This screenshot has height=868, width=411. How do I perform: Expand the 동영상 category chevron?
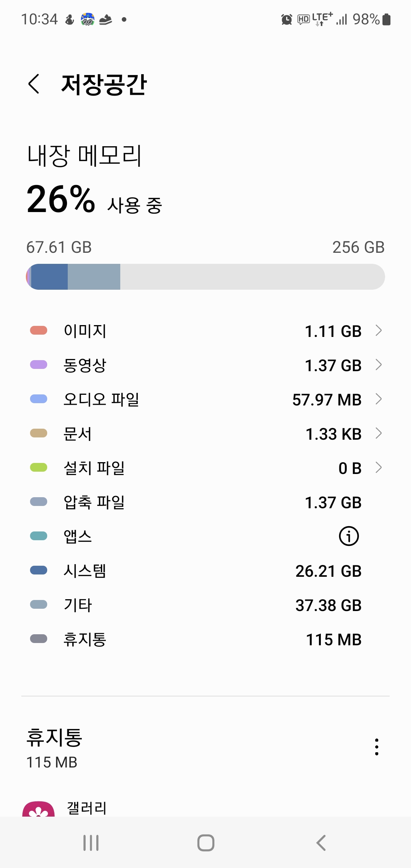tap(378, 365)
